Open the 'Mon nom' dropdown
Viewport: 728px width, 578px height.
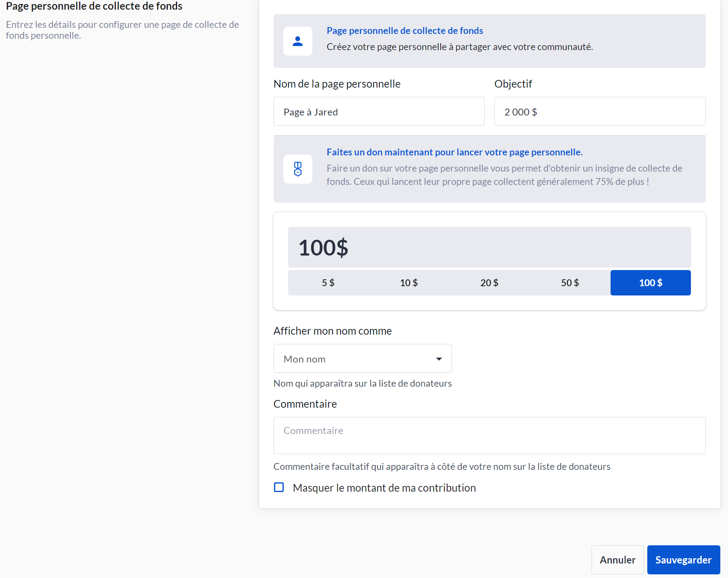(362, 359)
